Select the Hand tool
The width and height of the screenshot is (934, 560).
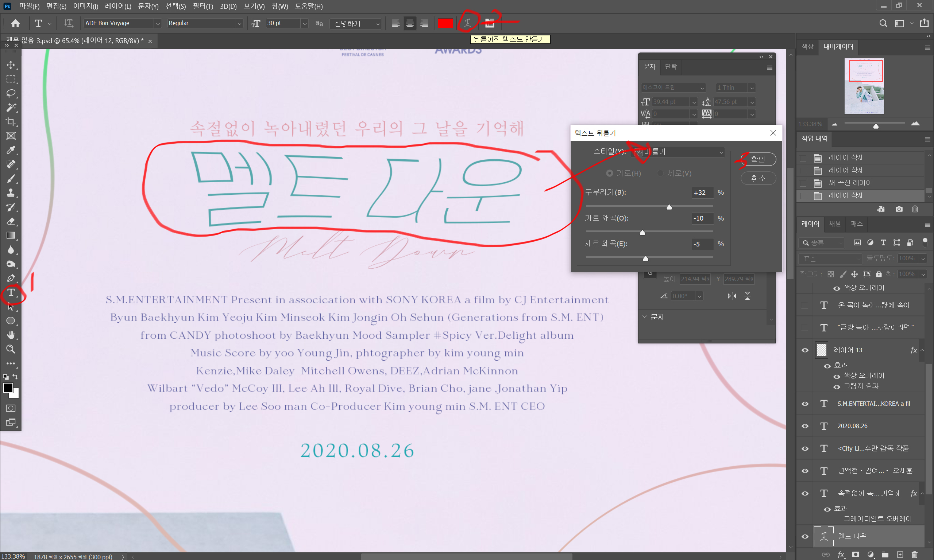(x=11, y=335)
